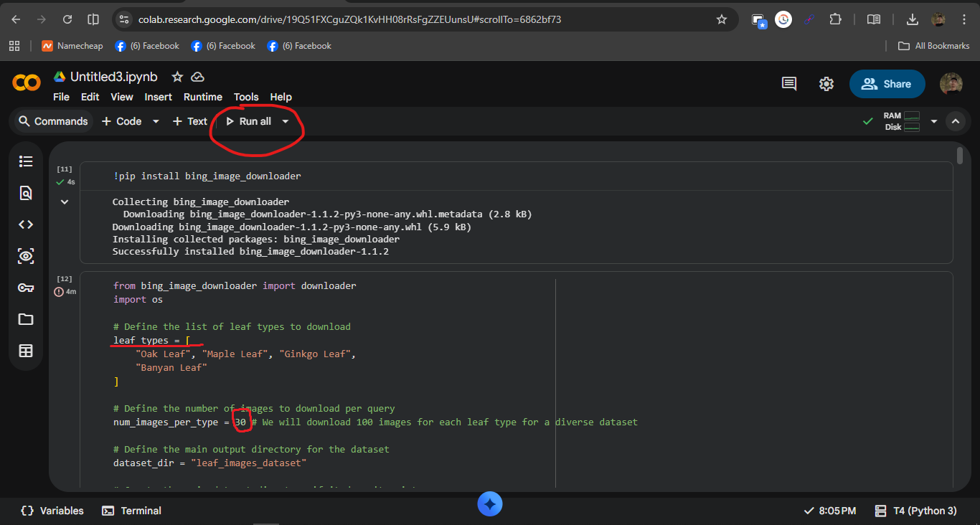Open the Variables inspector in the status bar
The image size is (980, 525).
click(51, 510)
